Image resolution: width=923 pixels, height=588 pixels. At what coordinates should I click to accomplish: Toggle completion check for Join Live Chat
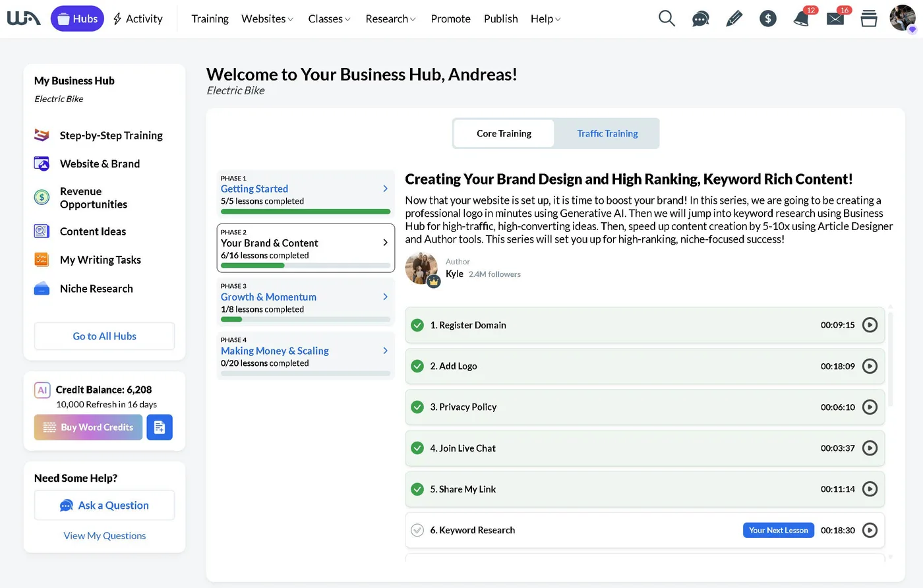tap(417, 448)
